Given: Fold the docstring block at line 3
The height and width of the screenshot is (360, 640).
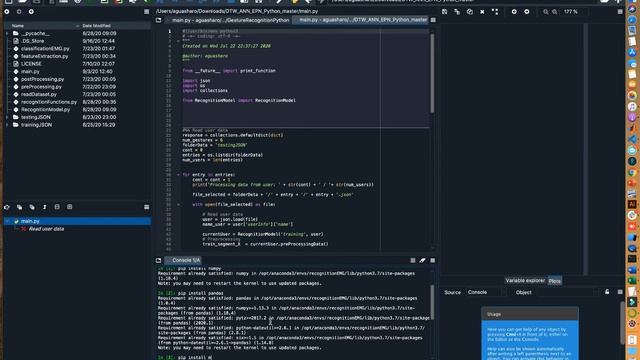Looking at the screenshot, I should tap(178, 41).
